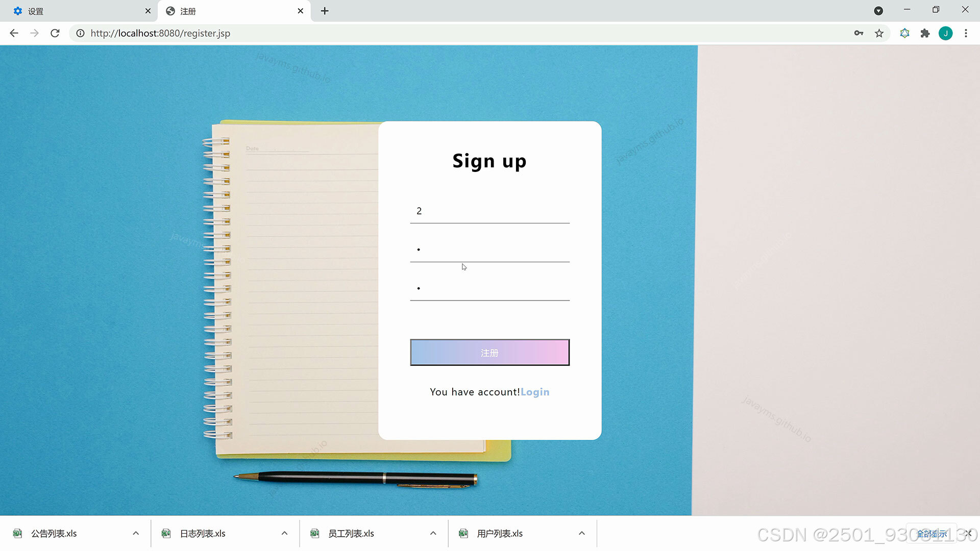The image size is (980, 551).
Task: Open the Chrome three-dot menu
Action: [x=966, y=33]
